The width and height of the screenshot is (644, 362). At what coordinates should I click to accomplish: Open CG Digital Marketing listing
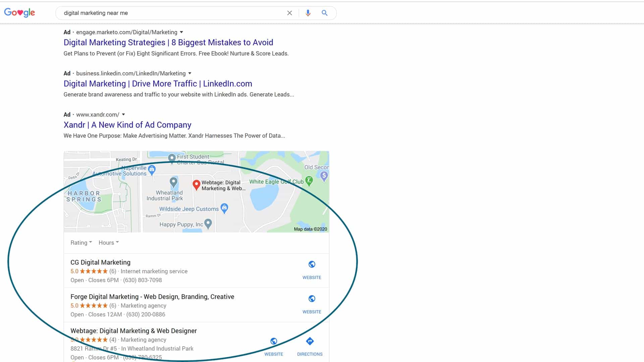click(x=100, y=262)
